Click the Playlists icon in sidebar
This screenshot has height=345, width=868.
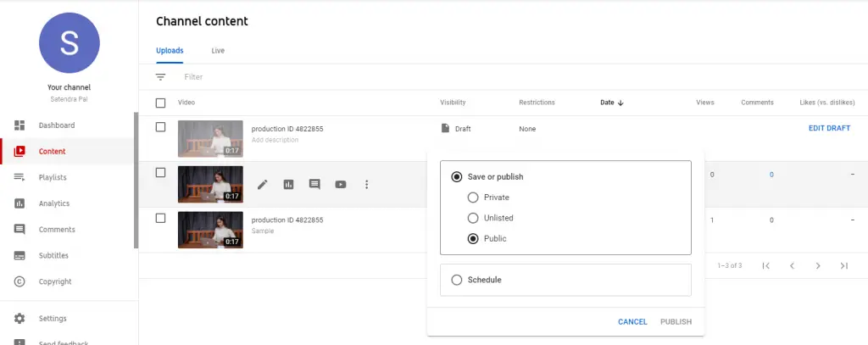[x=19, y=177]
